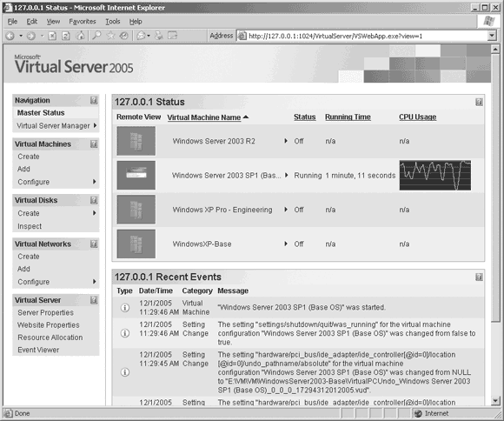Open the Address bar dropdown arrow
The height and width of the screenshot is (421, 504).
pyautogui.click(x=492, y=36)
